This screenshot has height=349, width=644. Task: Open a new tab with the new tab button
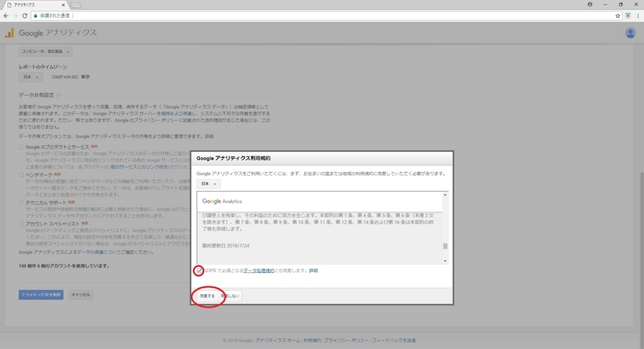pos(76,5)
